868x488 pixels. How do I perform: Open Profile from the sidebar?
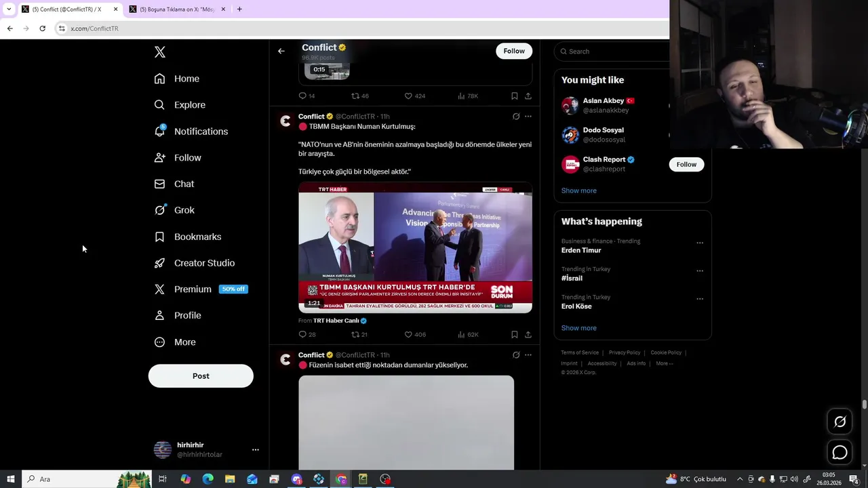tap(178, 316)
